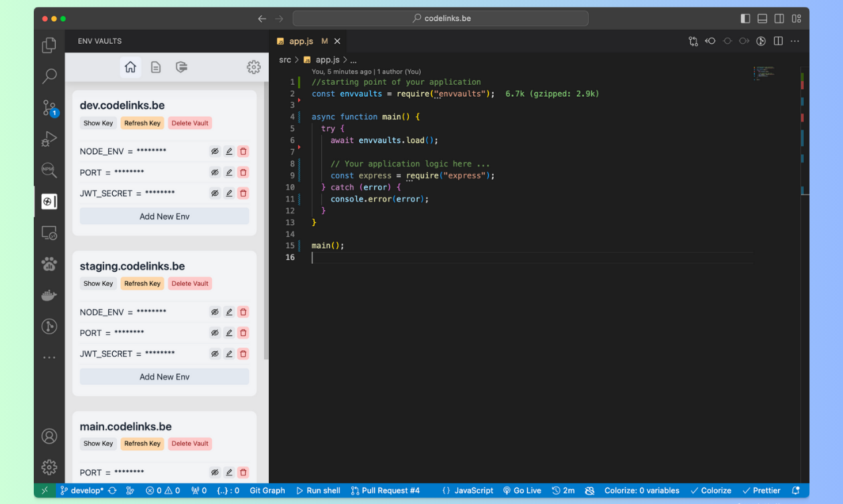Click src in the breadcrumb path
This screenshot has width=843, height=504.
[285, 60]
